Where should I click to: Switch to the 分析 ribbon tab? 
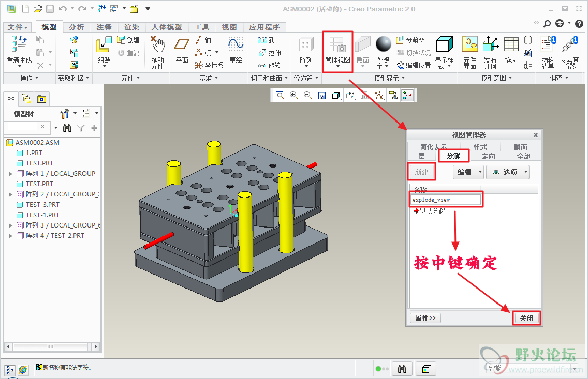(77, 27)
